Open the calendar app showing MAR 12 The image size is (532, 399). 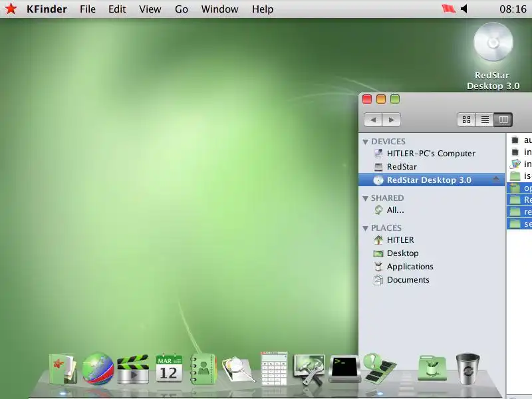pyautogui.click(x=169, y=368)
